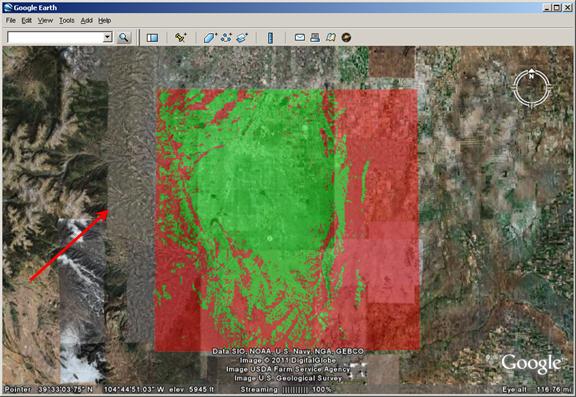
Task: Toggle the sidebar panel icon
Action: coord(152,37)
